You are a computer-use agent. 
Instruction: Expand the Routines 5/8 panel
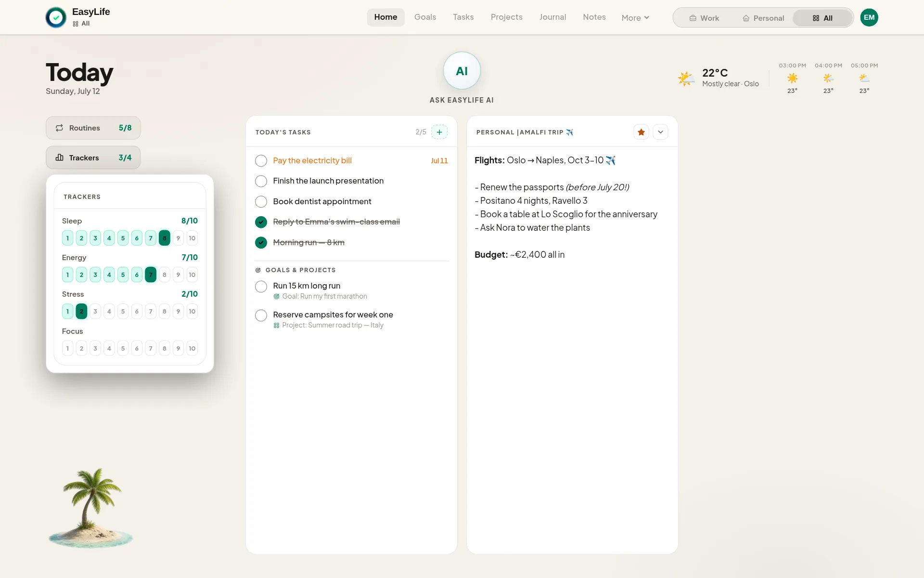coord(93,128)
